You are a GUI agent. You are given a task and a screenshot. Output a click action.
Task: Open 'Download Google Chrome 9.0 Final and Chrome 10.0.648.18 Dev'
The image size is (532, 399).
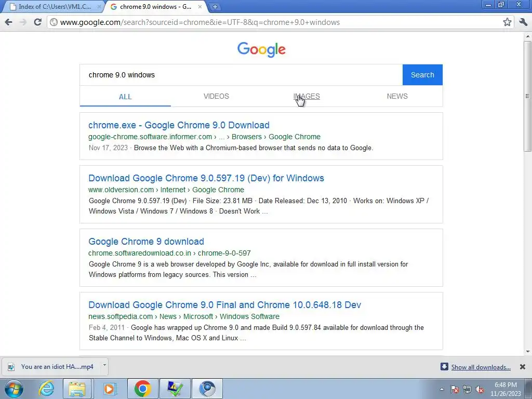pos(224,305)
